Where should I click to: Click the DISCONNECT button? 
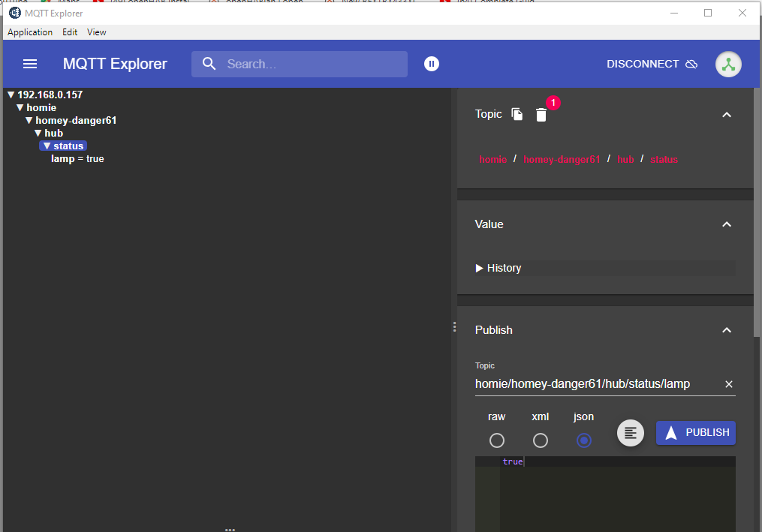click(652, 64)
